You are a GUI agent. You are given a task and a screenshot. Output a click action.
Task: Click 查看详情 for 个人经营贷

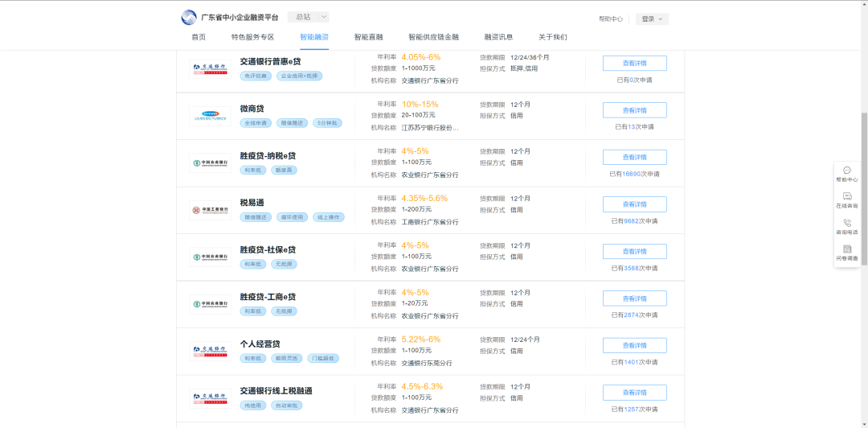click(x=634, y=346)
